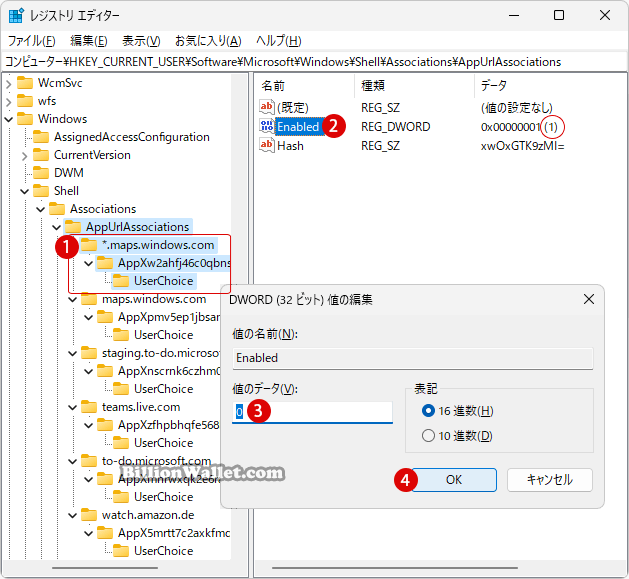
Task: Click the tree pane horizontal scrollbar
Action: tap(105, 568)
